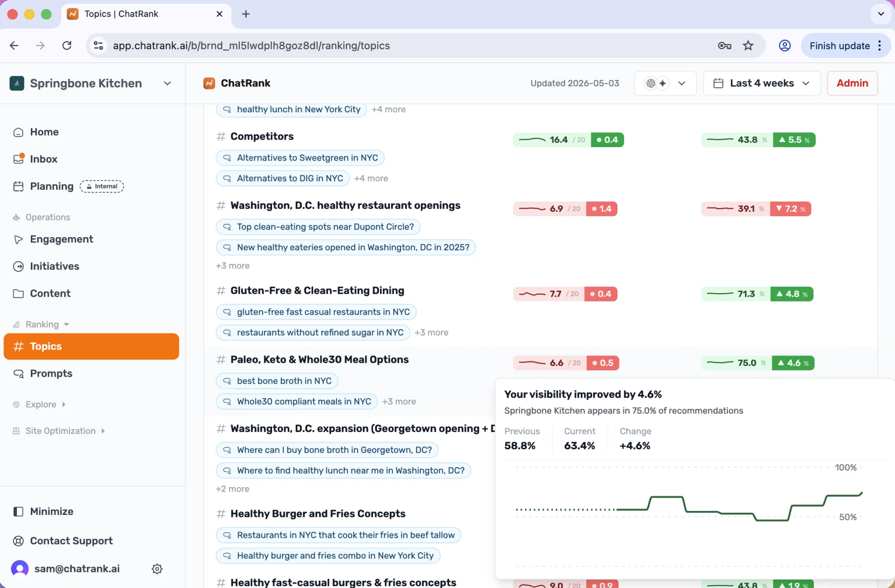
Task: Click Competitors rank badge 16.4 / 20
Action: point(568,140)
